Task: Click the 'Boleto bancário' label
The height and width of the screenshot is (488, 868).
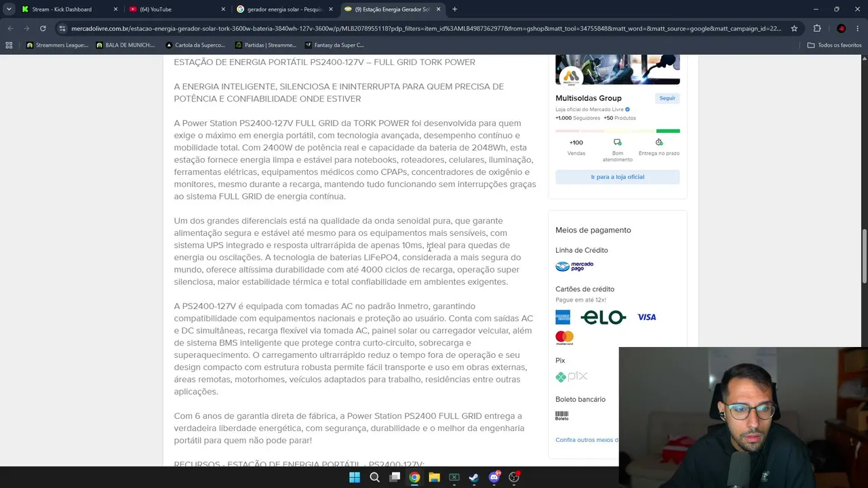Action: click(580, 399)
